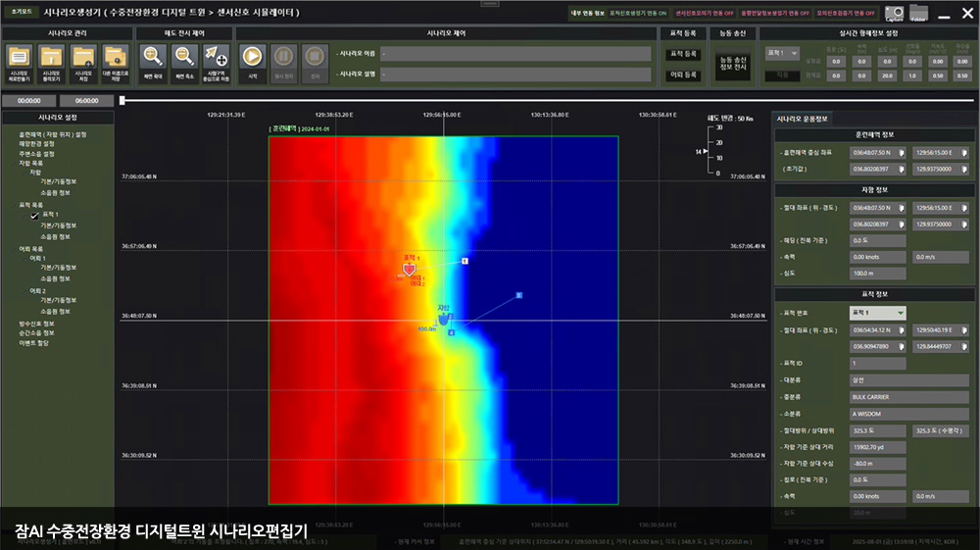Click the 00:00:00 start time field
Image resolution: width=980 pixels, height=550 pixels.
click(28, 101)
